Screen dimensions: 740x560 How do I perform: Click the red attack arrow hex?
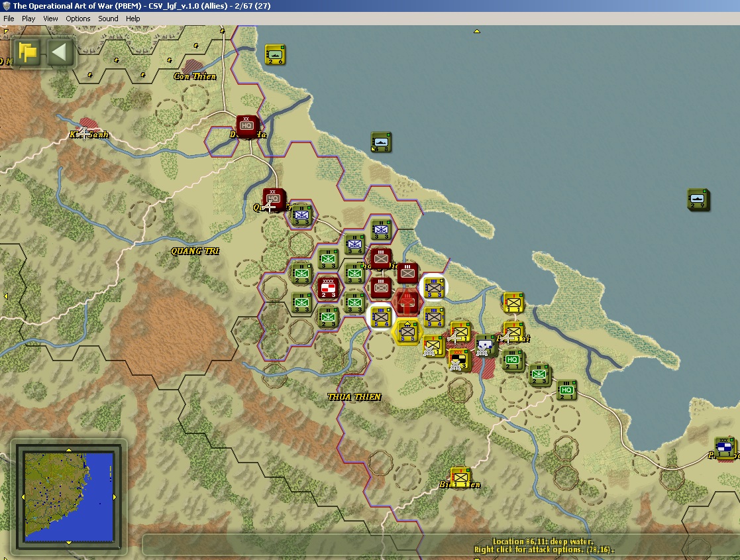pos(407,303)
